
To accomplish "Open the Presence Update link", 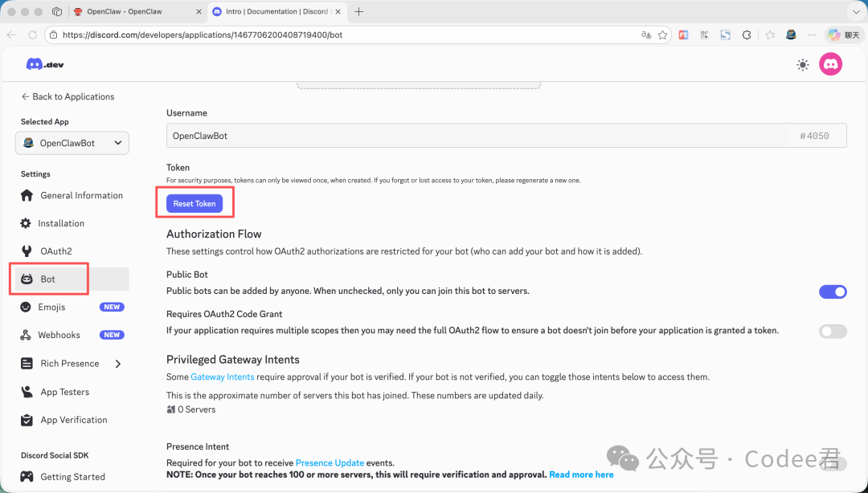I will click(330, 462).
